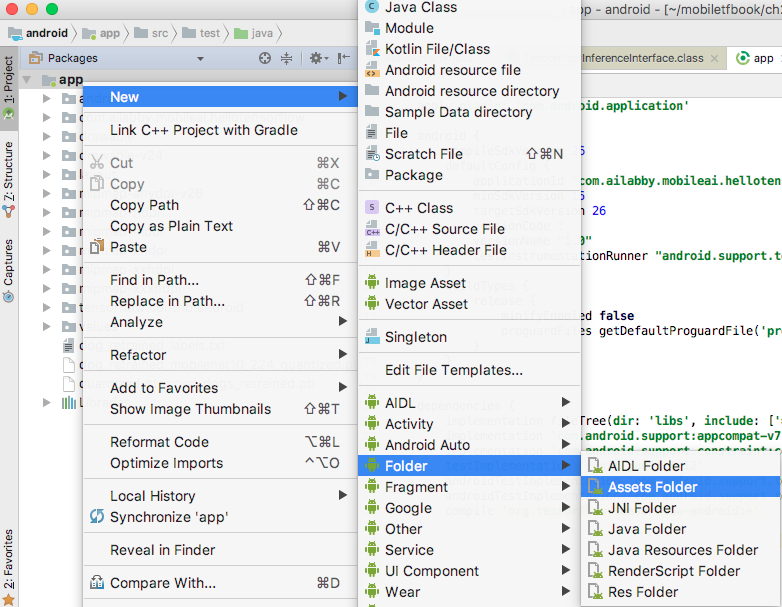This screenshot has height=607, width=782.
Task: Click the Package folder icon
Action: coord(372,174)
